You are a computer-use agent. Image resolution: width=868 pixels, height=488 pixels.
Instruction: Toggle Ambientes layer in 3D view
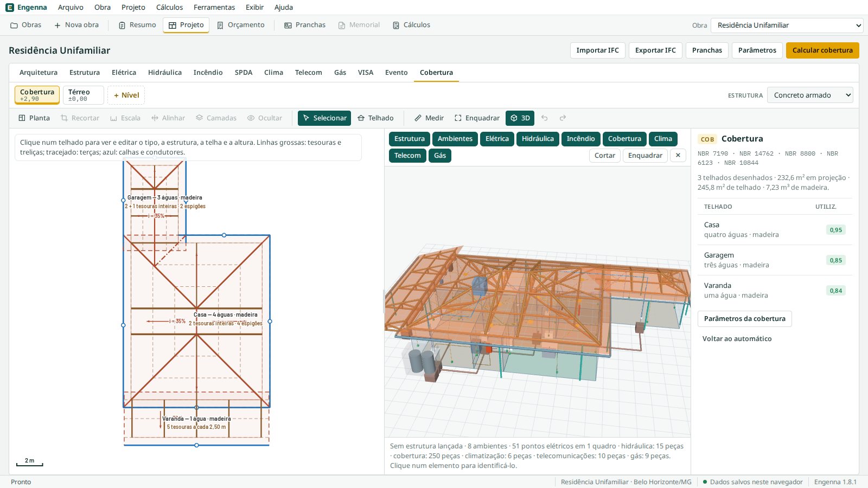[x=455, y=139]
